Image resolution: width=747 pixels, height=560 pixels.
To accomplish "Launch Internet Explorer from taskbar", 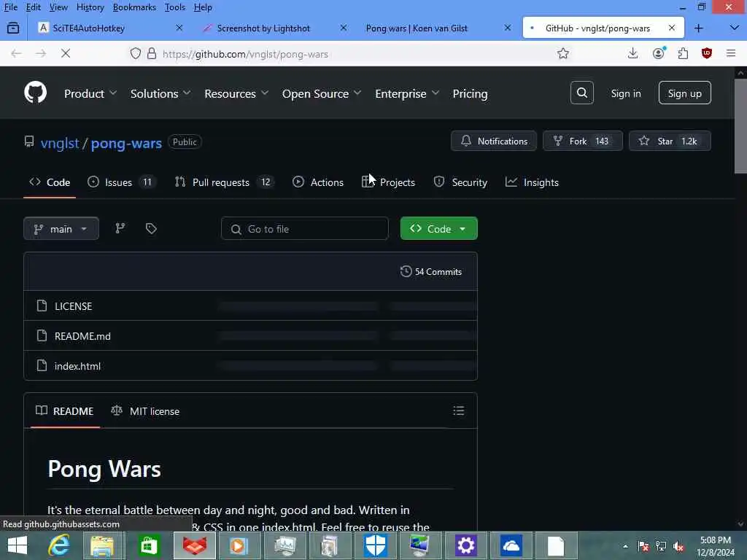I will 60,545.
